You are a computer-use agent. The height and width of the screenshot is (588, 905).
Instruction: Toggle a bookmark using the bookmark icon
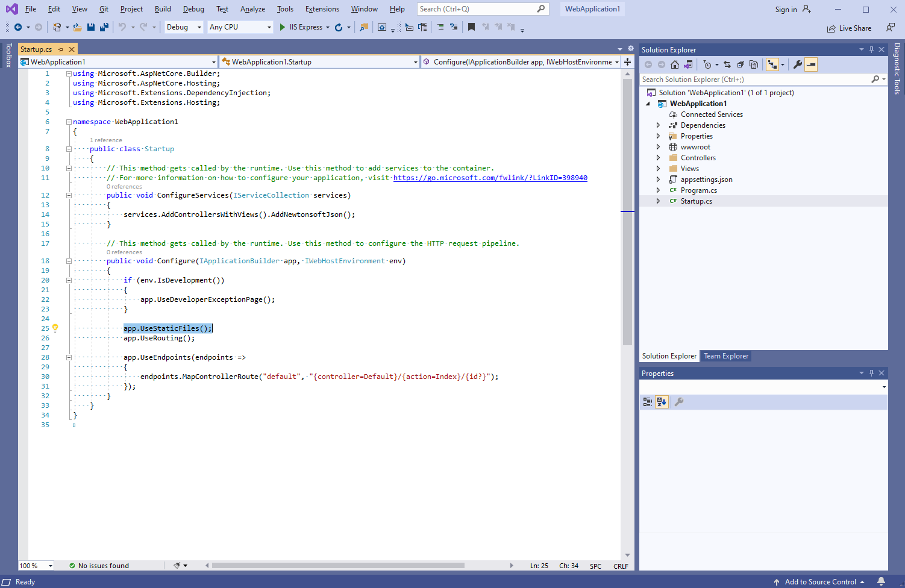(471, 27)
